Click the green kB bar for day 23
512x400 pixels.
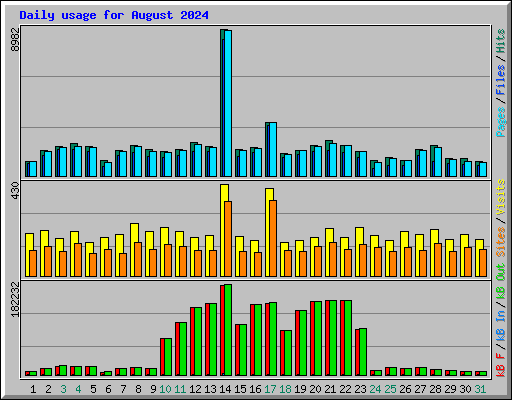pyautogui.click(x=363, y=352)
